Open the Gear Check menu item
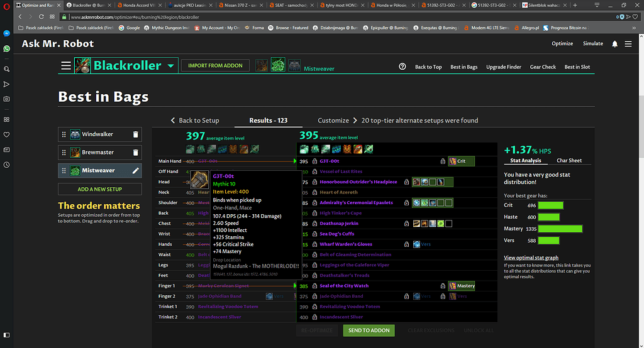This screenshot has height=348, width=644. [543, 67]
